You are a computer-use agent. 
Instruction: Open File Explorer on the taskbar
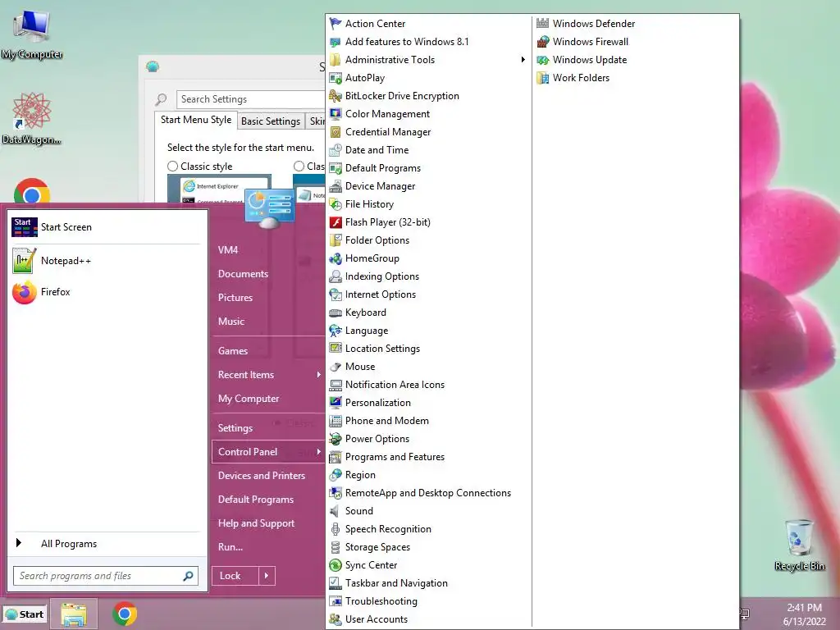pos(73,614)
